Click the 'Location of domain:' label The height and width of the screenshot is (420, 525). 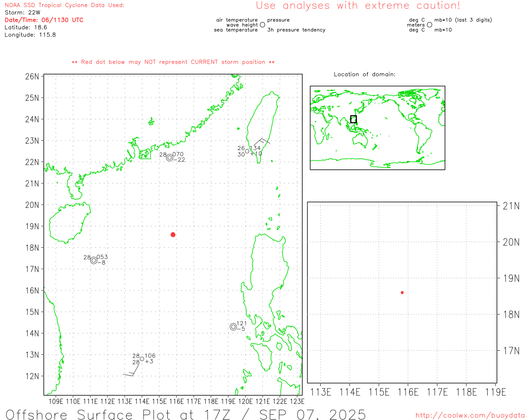point(365,74)
